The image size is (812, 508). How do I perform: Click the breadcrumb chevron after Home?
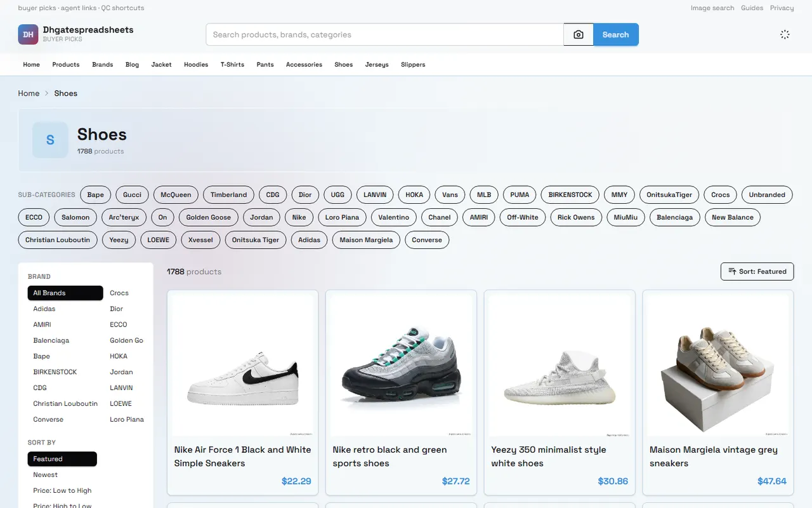point(46,93)
